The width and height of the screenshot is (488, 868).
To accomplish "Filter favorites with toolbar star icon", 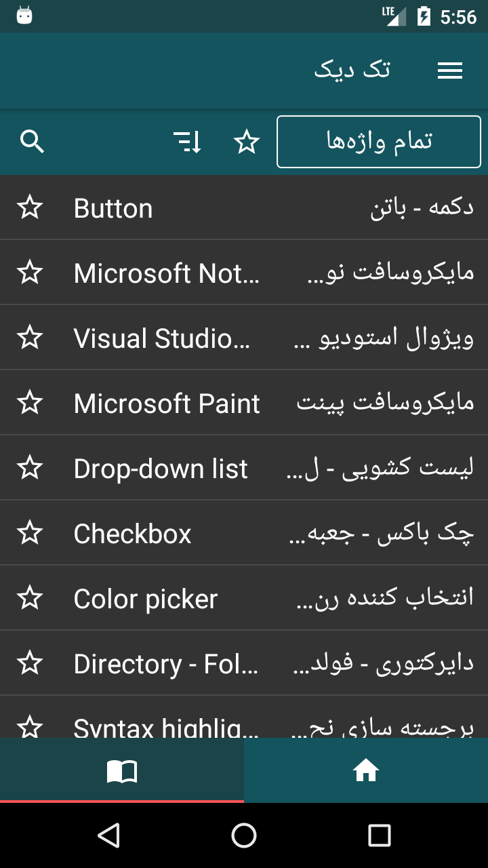I will coord(247,142).
